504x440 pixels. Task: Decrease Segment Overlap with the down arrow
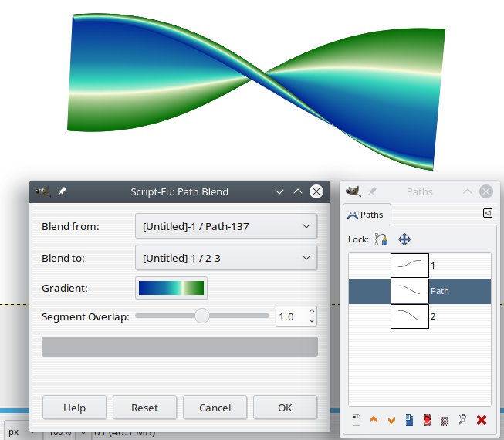(312, 321)
